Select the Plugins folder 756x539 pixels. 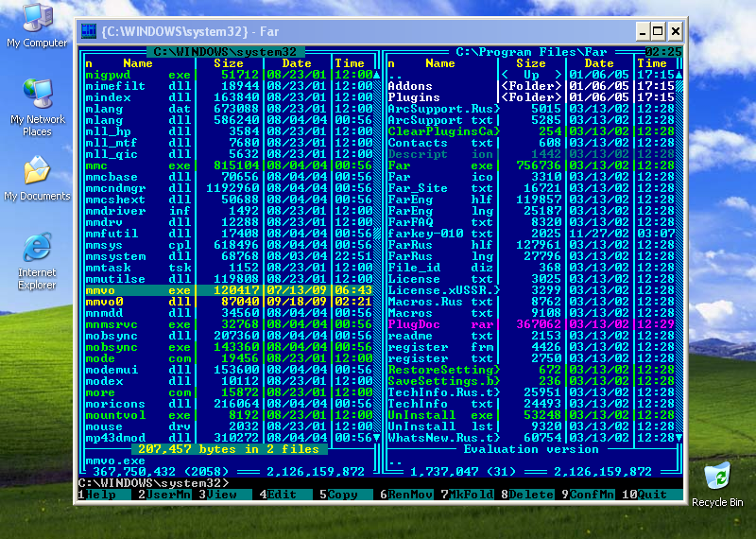click(x=531, y=97)
